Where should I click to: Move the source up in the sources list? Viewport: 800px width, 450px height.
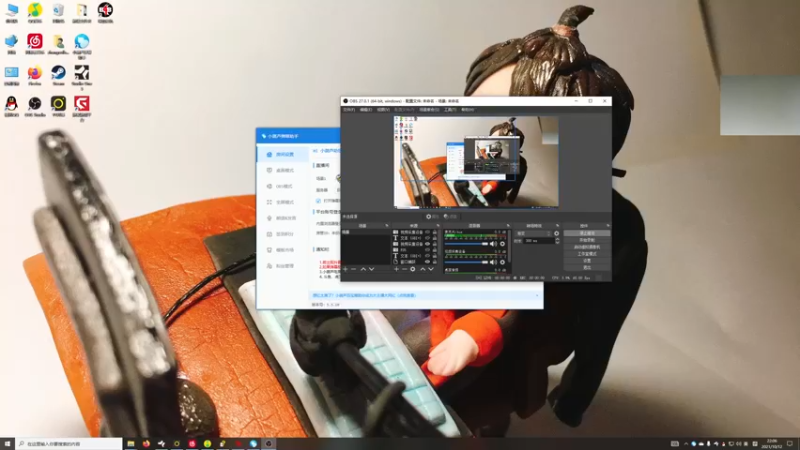click(422, 269)
